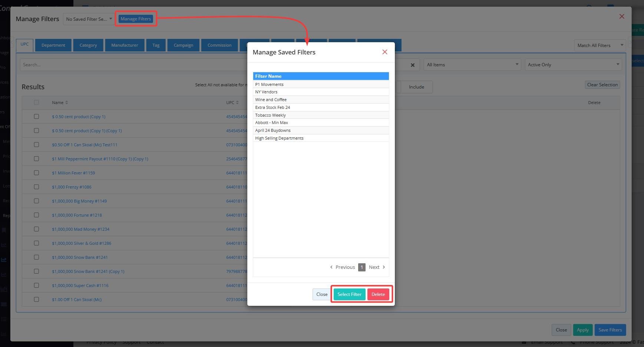Close the Manage Saved Filters dialog with X

click(x=384, y=52)
